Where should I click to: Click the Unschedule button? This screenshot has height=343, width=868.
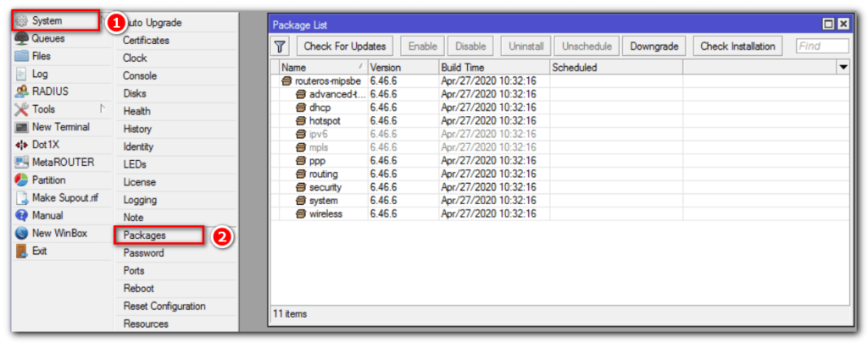tap(587, 47)
